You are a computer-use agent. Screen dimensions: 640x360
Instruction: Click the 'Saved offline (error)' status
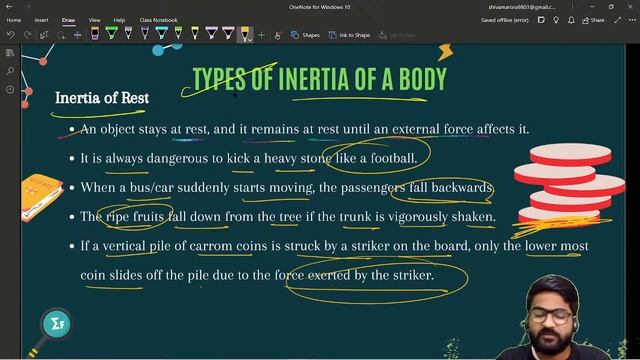point(504,20)
